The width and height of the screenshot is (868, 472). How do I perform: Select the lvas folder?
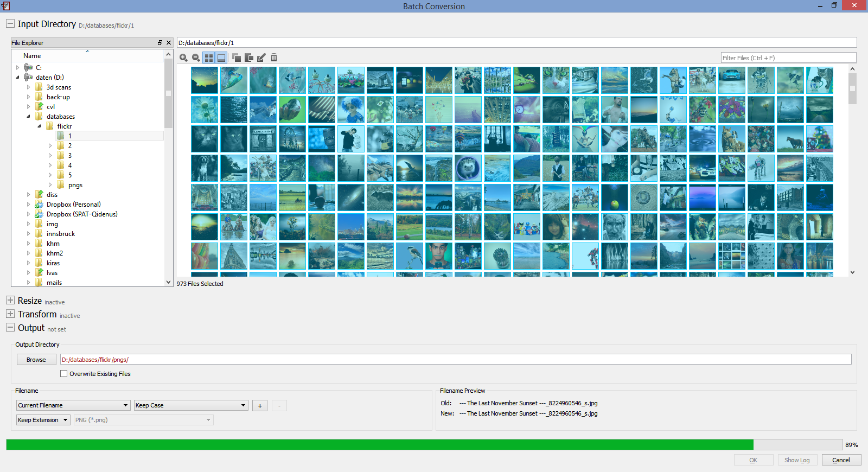point(52,273)
